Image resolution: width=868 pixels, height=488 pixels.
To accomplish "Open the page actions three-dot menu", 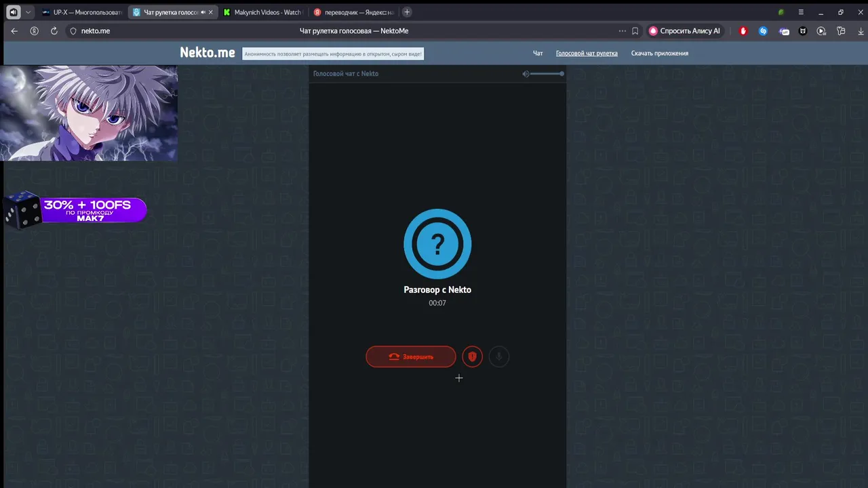I will 623,31.
